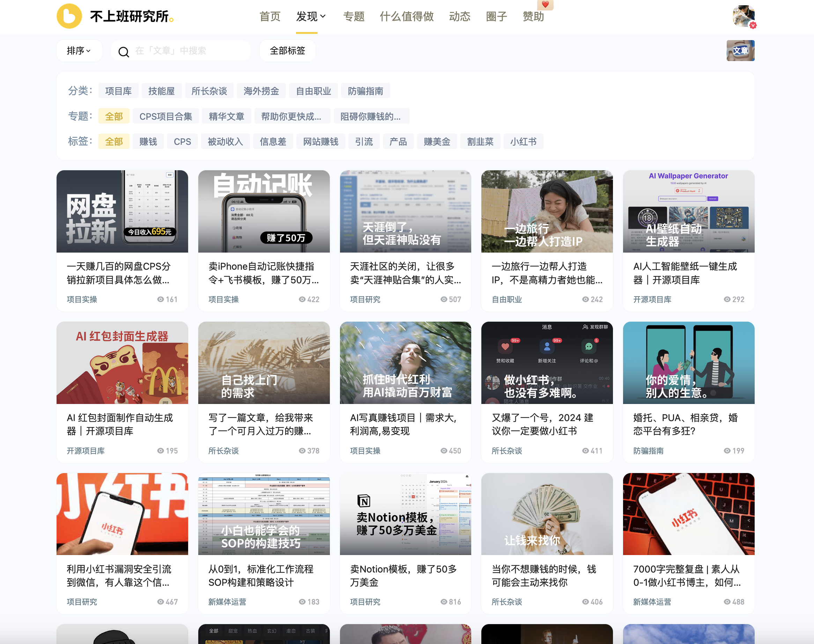Open 什么值得做 in the navigation
The width and height of the screenshot is (814, 644).
407,16
